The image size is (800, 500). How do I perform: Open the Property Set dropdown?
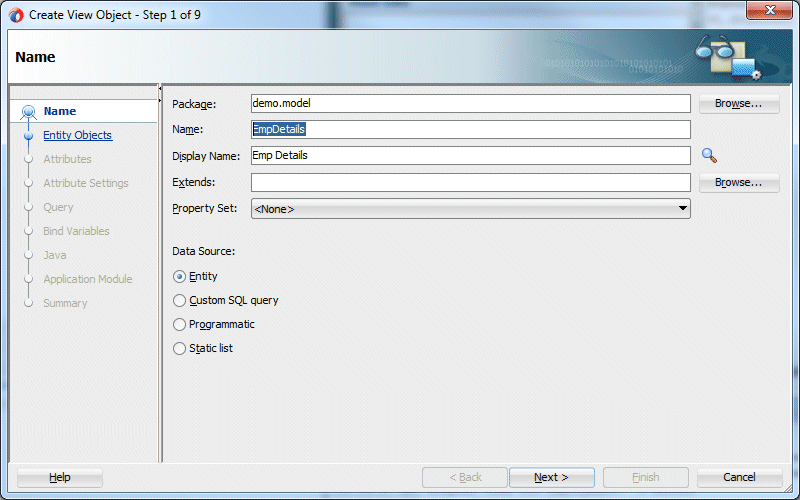pyautogui.click(x=470, y=209)
